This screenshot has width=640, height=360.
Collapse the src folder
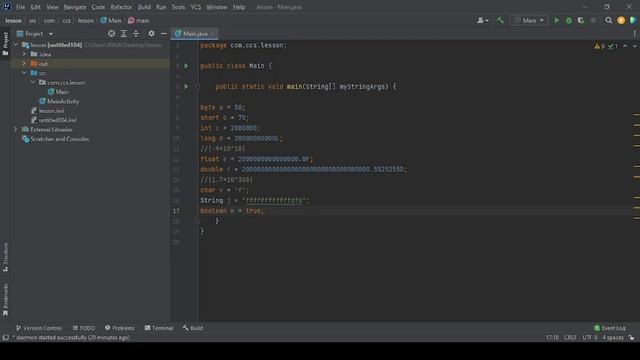pos(24,73)
